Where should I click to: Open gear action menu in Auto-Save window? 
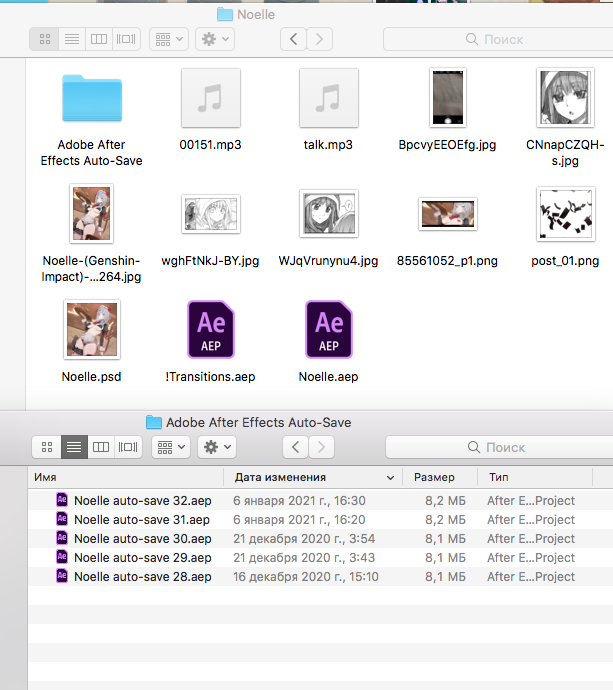pyautogui.click(x=217, y=447)
